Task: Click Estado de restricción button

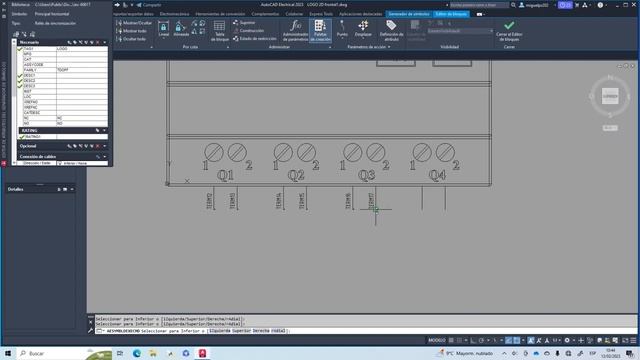Action: (x=254, y=38)
